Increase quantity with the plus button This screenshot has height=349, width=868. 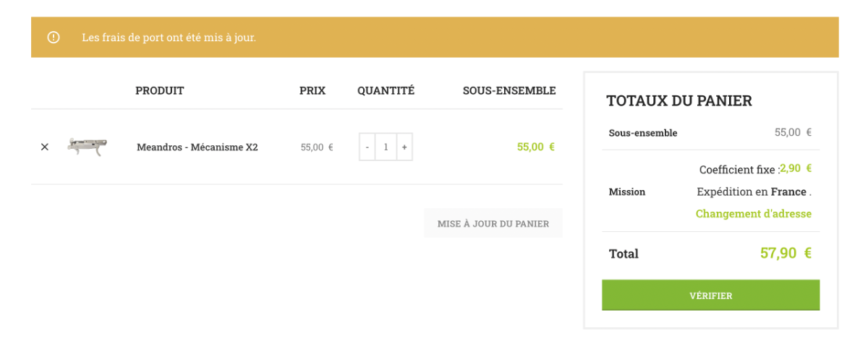[404, 147]
